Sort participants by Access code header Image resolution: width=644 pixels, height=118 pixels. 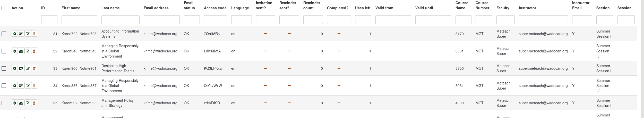pos(215,8)
